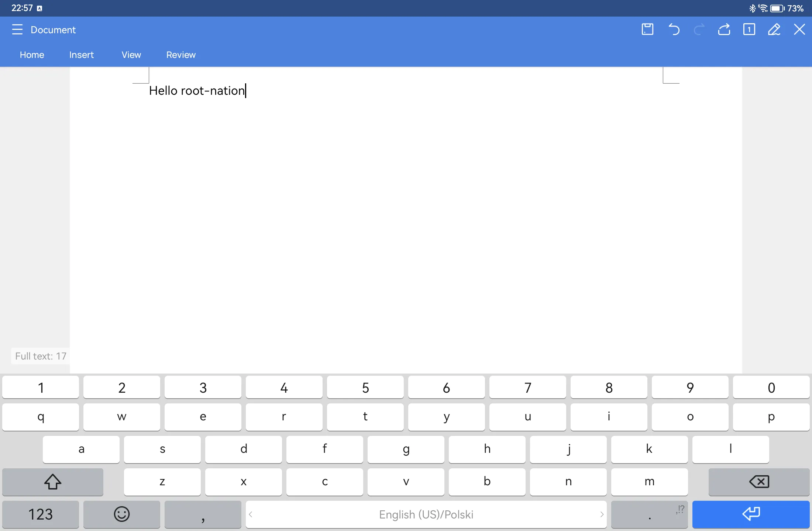
Task: Tap the a key
Action: click(x=81, y=449)
